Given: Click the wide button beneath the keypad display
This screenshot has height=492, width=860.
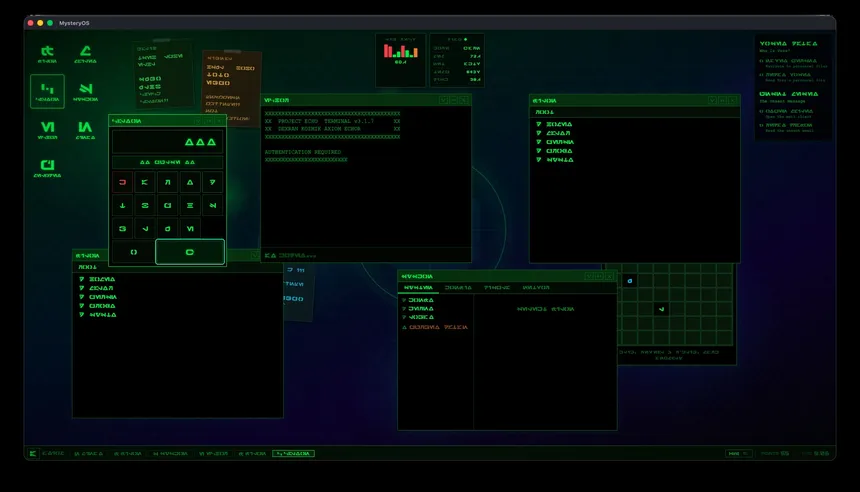Looking at the screenshot, I should (x=167, y=161).
